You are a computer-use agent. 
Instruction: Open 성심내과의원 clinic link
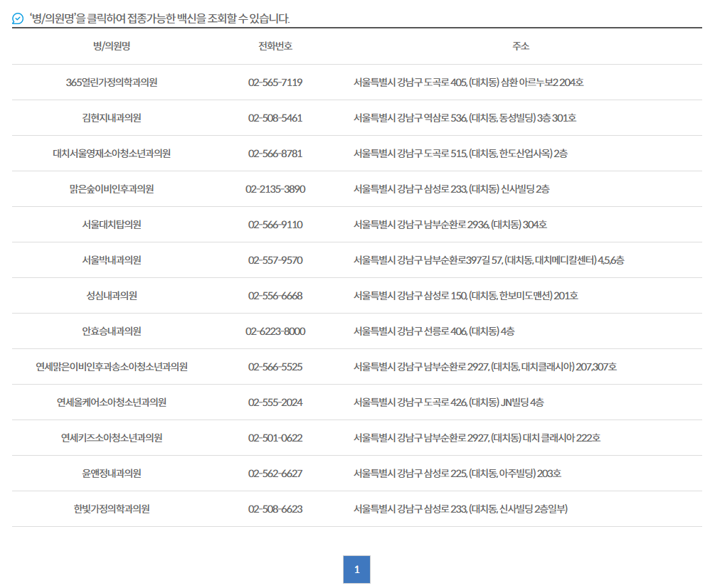click(112, 296)
